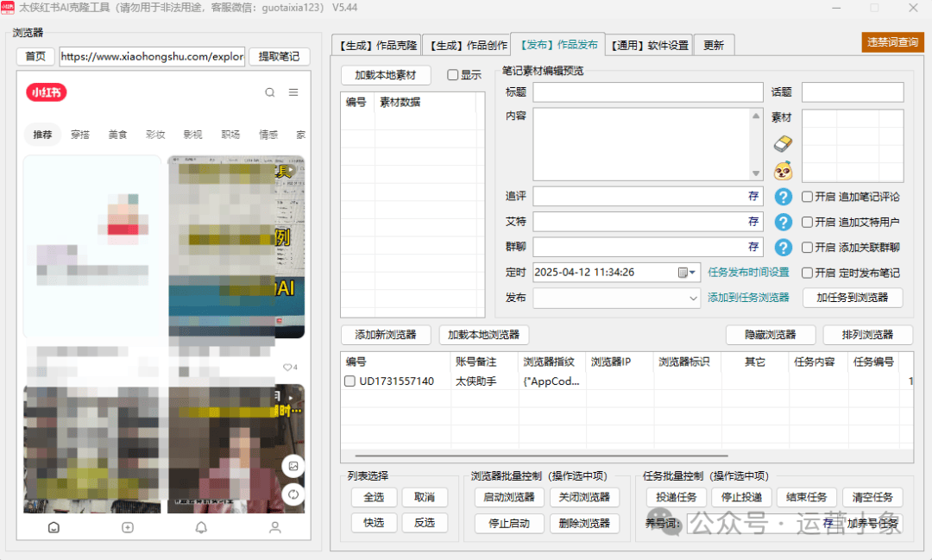Click the floating image icon button
Image resolution: width=932 pixels, height=560 pixels.
(293, 466)
